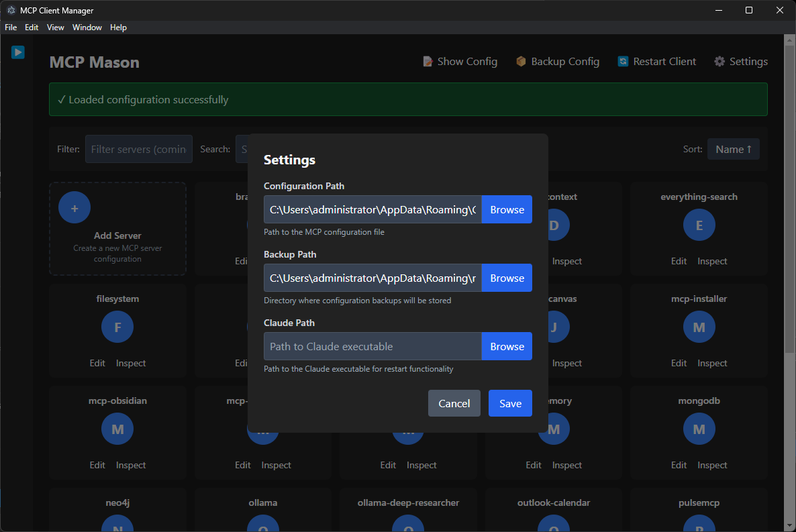Open the Name sort dropdown
The image size is (796, 532).
tap(733, 149)
